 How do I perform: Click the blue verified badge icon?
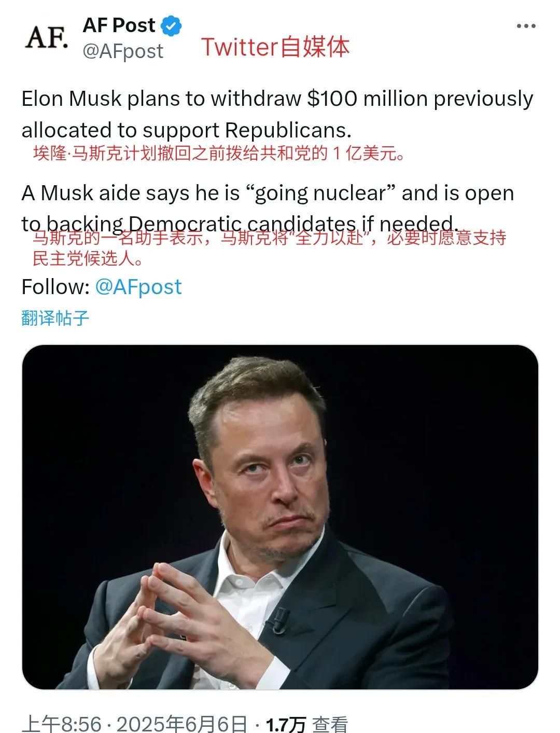(171, 26)
